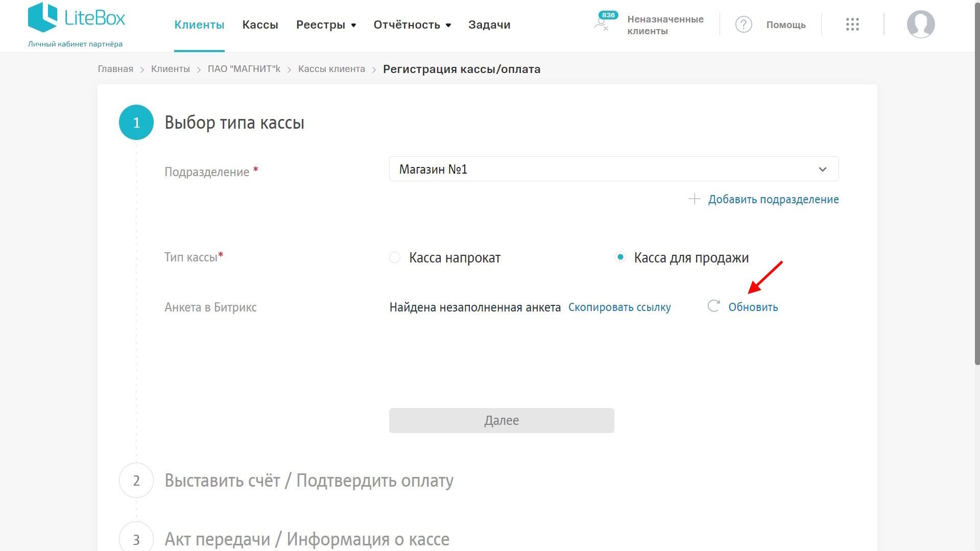The height and width of the screenshot is (551, 980).
Task: Click step 2 circle indicator
Action: pos(136,481)
